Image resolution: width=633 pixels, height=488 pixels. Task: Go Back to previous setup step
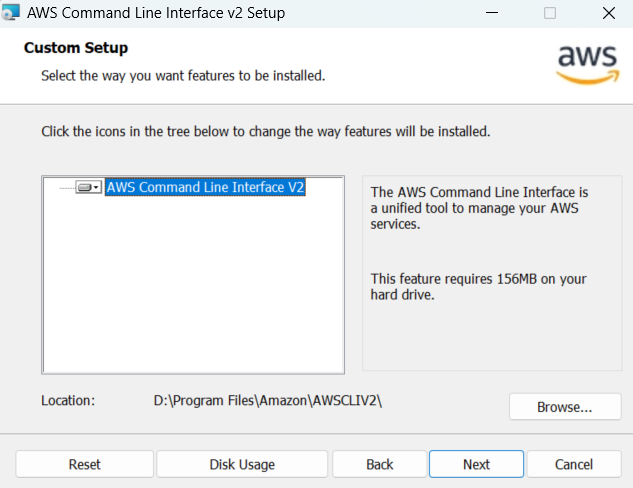click(x=379, y=464)
